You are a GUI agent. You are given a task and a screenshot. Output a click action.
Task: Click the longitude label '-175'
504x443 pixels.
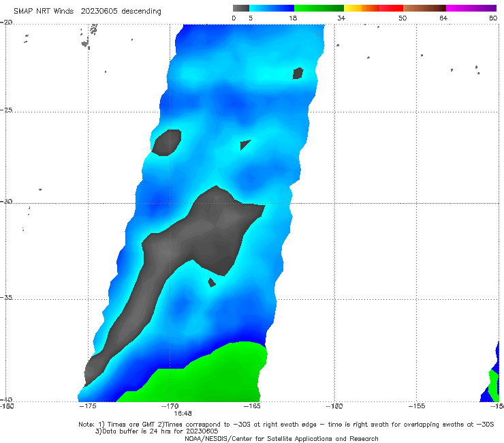88,406
